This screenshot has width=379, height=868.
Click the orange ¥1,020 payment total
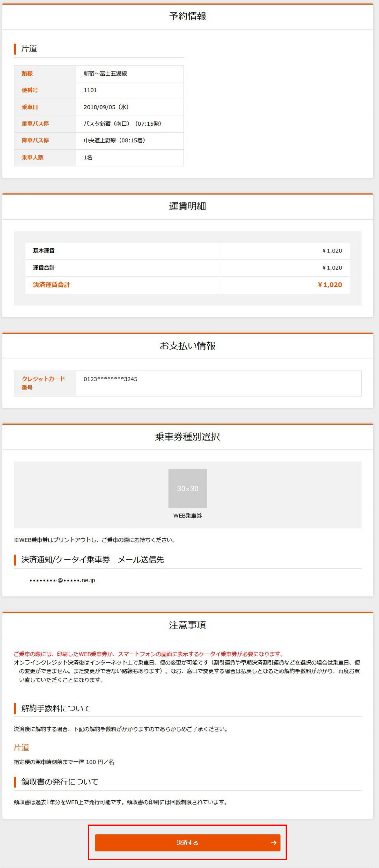[330, 285]
